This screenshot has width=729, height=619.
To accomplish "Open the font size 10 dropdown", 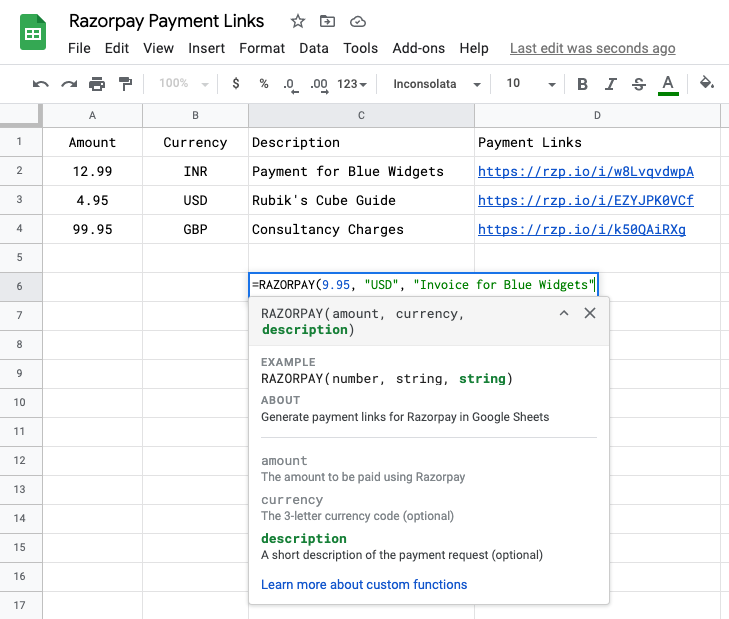I will tap(531, 84).
